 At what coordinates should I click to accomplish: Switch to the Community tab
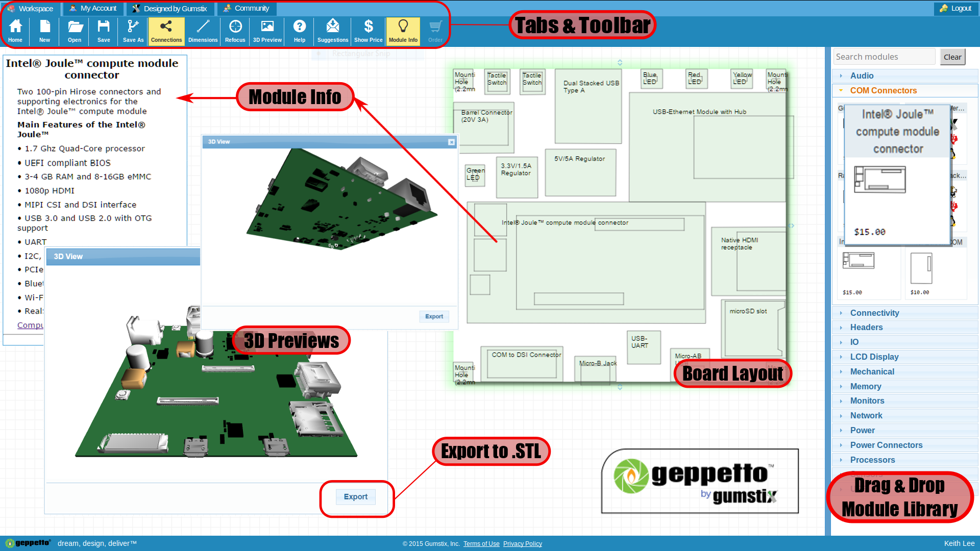pyautogui.click(x=247, y=9)
